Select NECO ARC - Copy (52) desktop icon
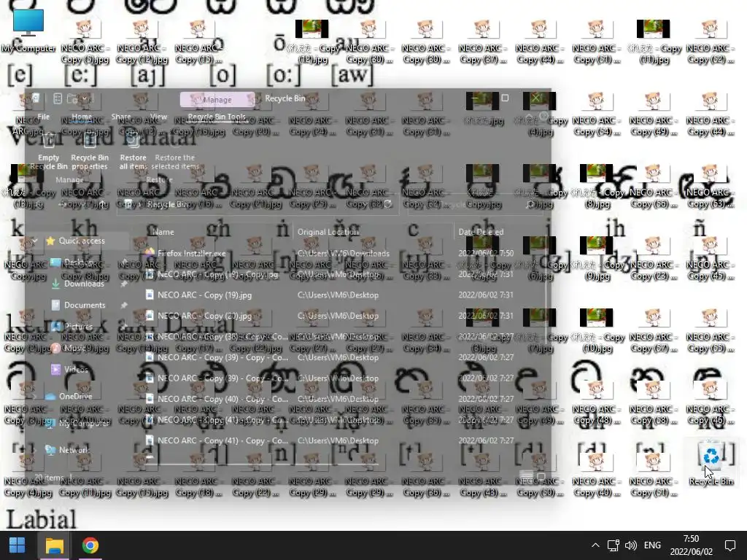Image resolution: width=747 pixels, height=560 pixels. coord(709,42)
